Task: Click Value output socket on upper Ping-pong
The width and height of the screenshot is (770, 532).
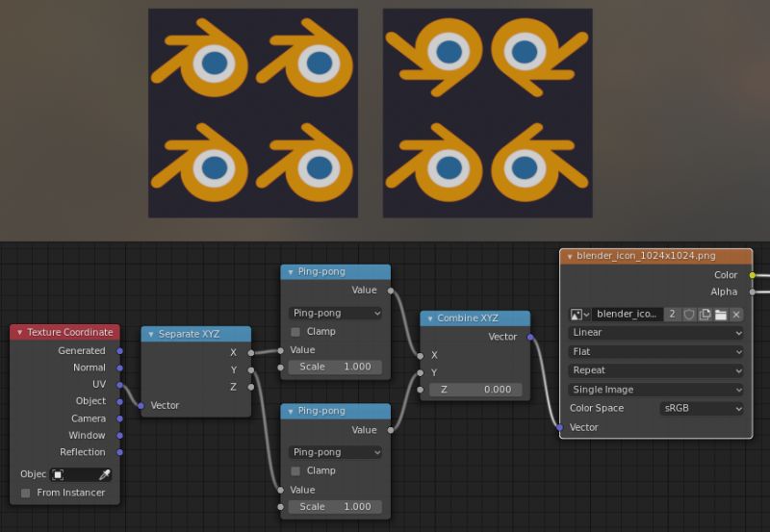Action: click(391, 291)
